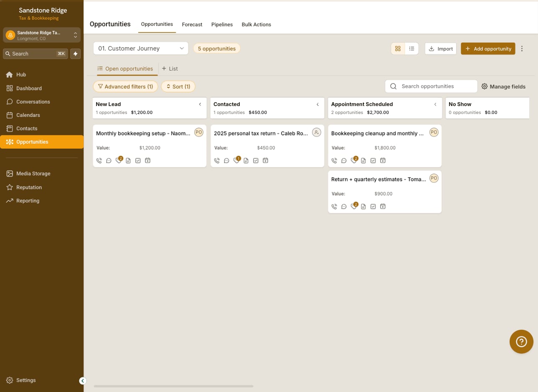Call from the phone icon on Bookkeeping cleanup card
The image size is (538, 392).
(x=334, y=160)
